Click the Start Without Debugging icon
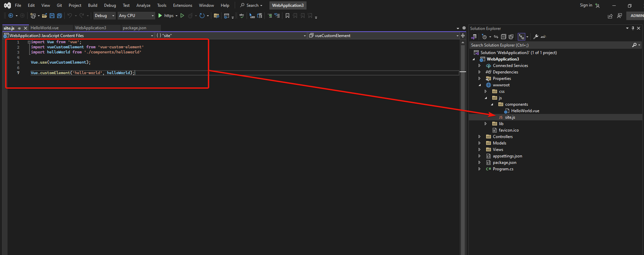644x255 pixels. (182, 16)
